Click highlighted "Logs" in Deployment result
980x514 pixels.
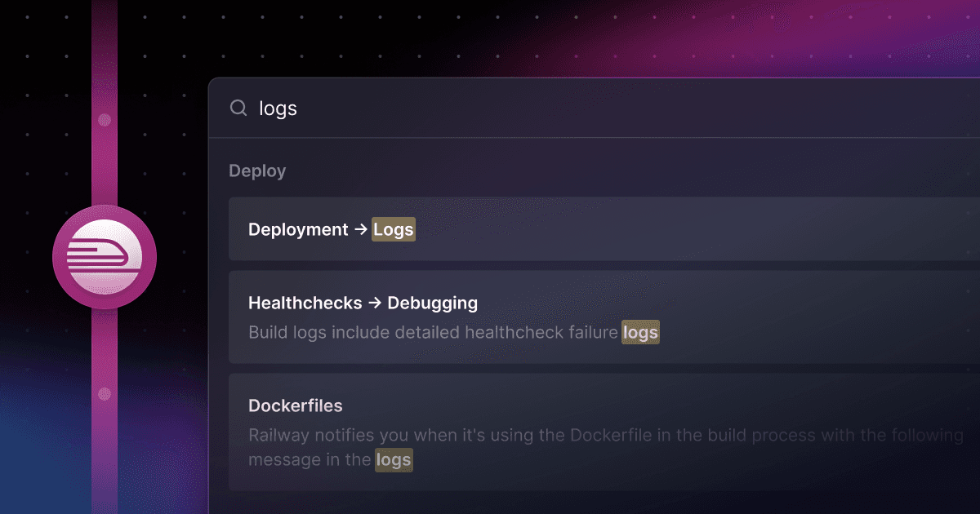click(394, 230)
